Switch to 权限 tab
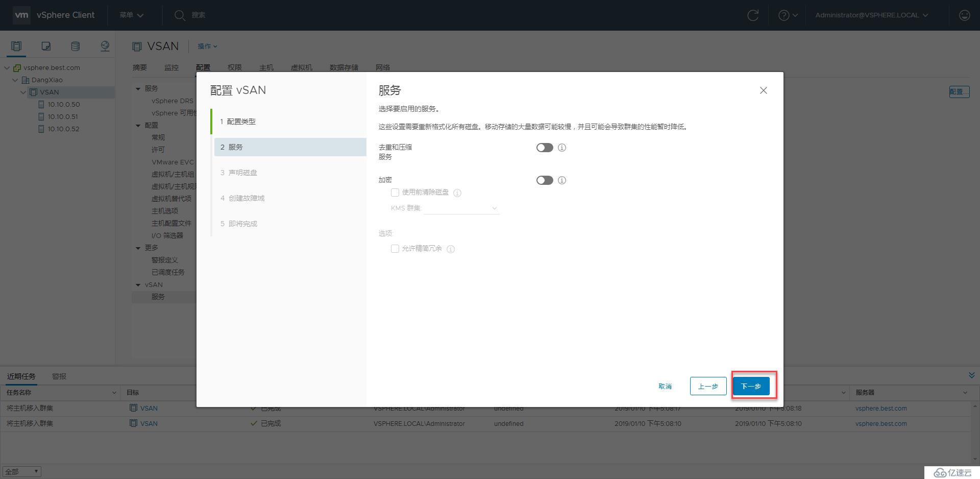Screen dimensions: 980x479 (235, 67)
